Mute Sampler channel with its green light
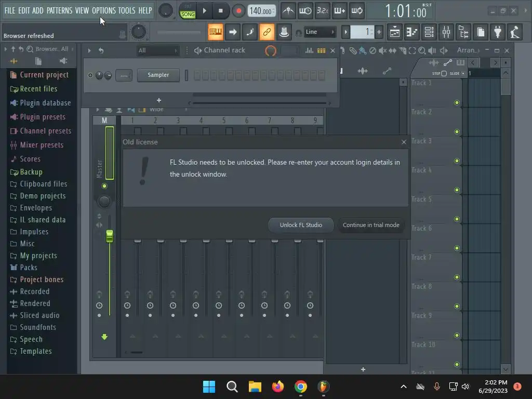The width and height of the screenshot is (532, 399). [90, 75]
